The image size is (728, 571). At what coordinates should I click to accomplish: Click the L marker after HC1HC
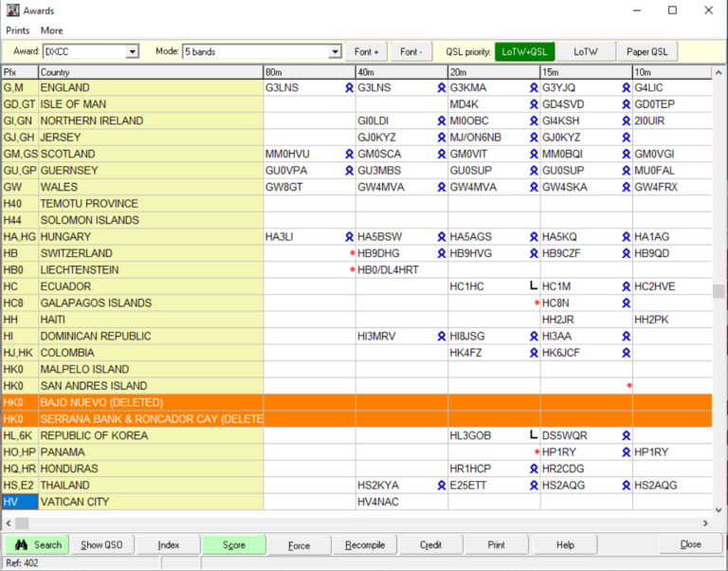[533, 286]
